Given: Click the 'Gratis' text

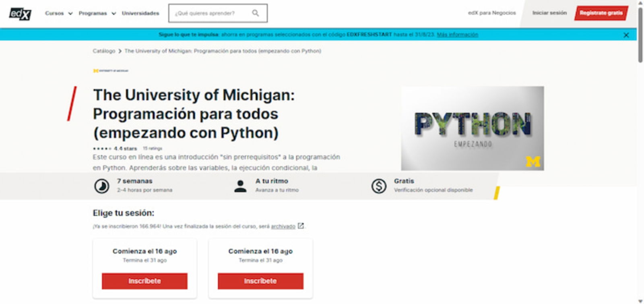Looking at the screenshot, I should (x=404, y=181).
